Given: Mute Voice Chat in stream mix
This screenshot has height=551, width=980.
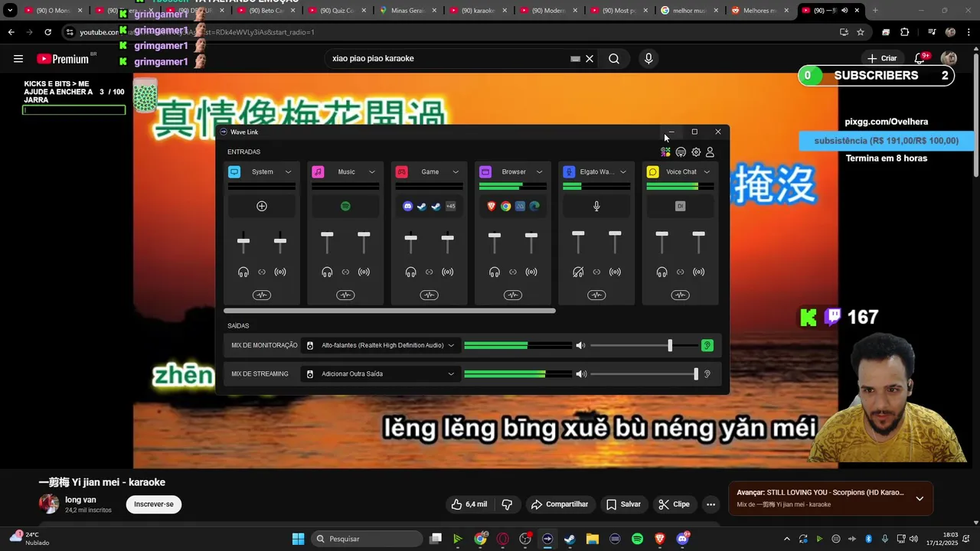Looking at the screenshot, I should [x=698, y=272].
